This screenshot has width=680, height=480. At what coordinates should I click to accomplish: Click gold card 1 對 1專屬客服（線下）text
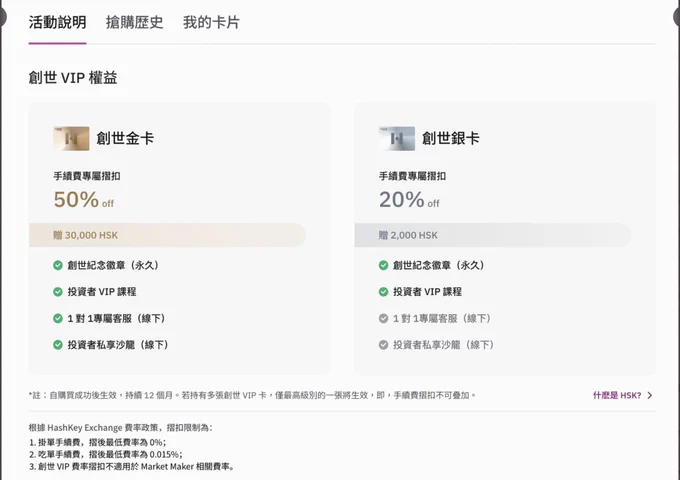[x=117, y=318]
